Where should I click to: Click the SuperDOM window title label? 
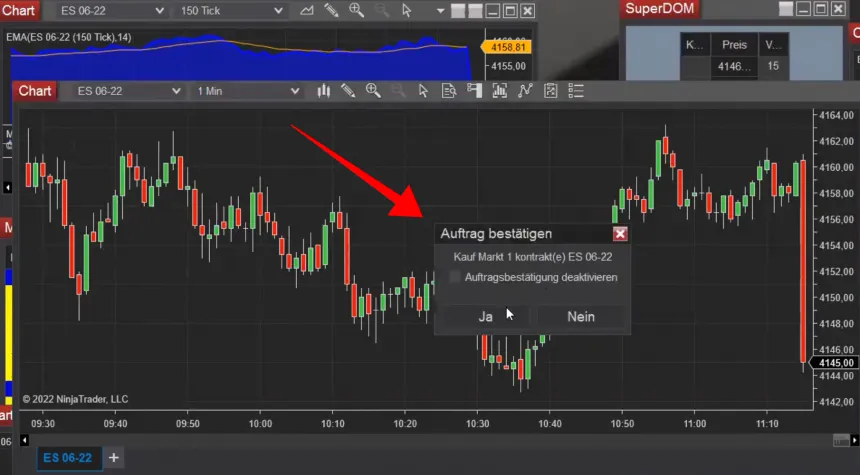pos(660,9)
